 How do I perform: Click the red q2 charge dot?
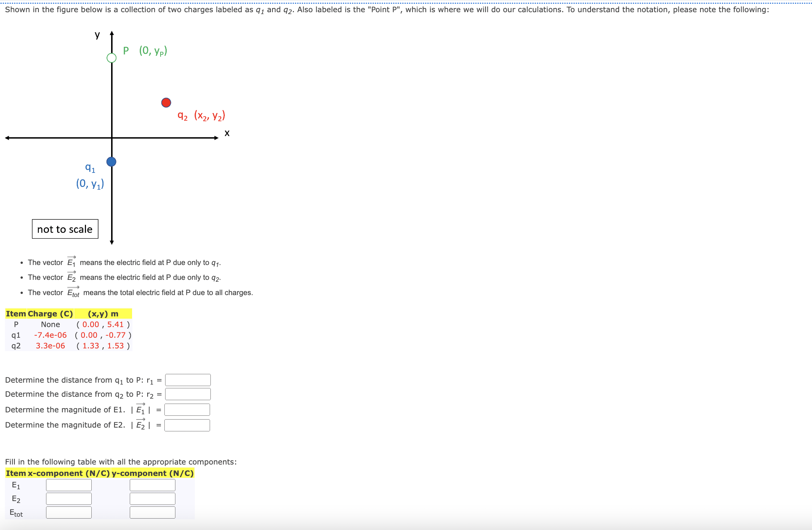[x=166, y=102]
